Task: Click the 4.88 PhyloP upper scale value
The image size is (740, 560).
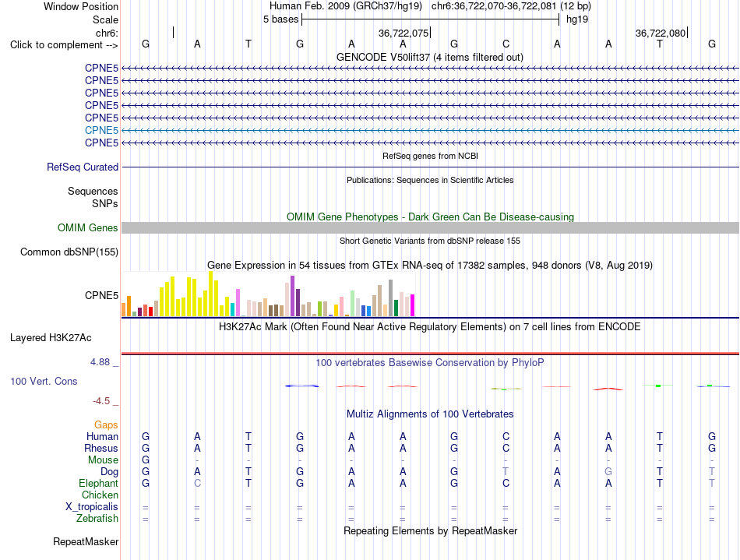Action: [x=100, y=362]
